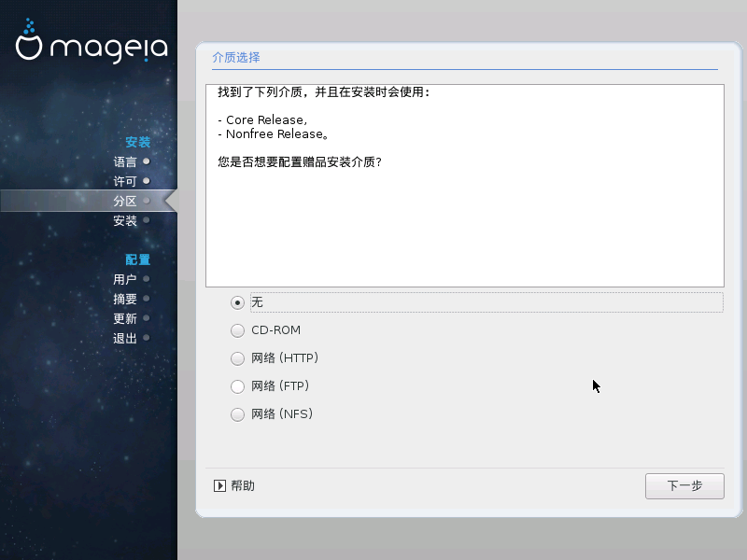Screen dimensions: 747x560
Task: Click the status dot beside 分区
Action: (x=147, y=201)
